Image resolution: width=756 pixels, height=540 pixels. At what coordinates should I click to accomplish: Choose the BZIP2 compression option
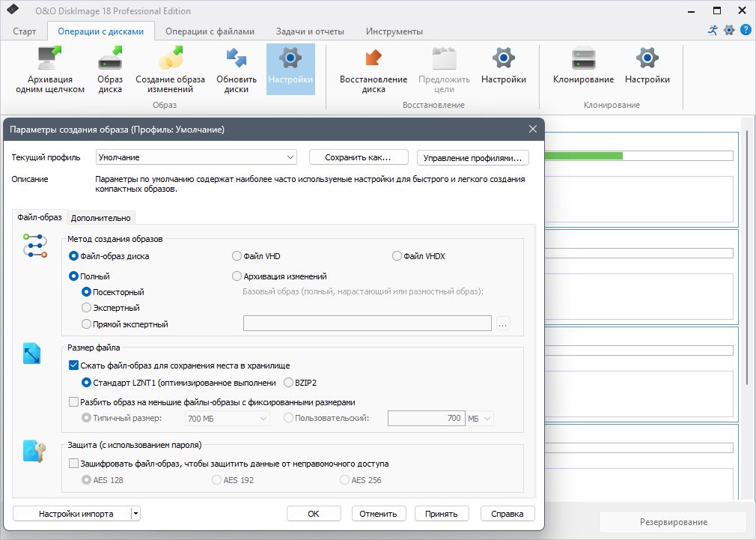288,382
